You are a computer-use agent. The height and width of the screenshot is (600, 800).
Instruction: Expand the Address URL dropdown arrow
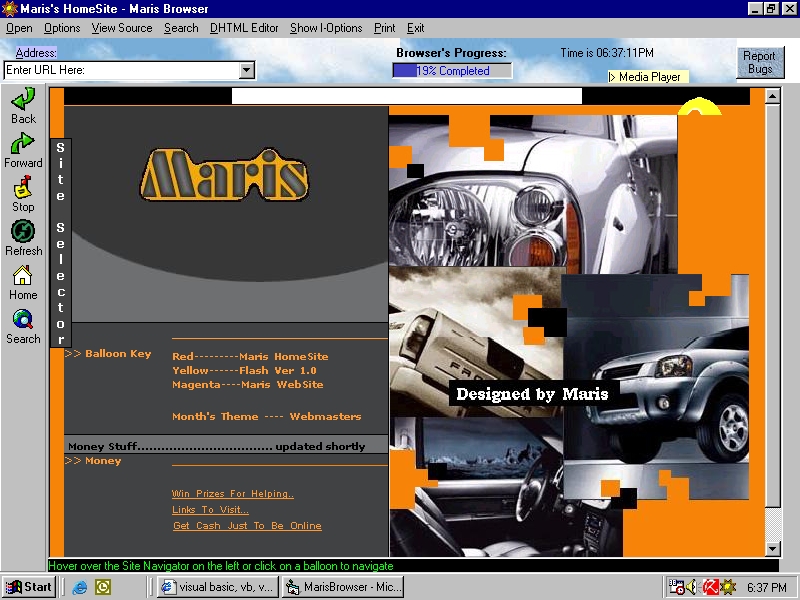246,70
